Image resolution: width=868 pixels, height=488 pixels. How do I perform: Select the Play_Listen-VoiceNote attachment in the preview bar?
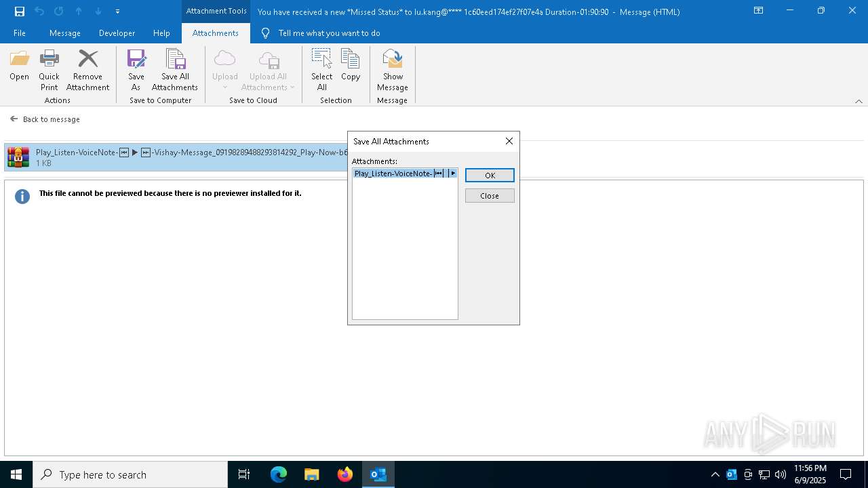(x=176, y=157)
